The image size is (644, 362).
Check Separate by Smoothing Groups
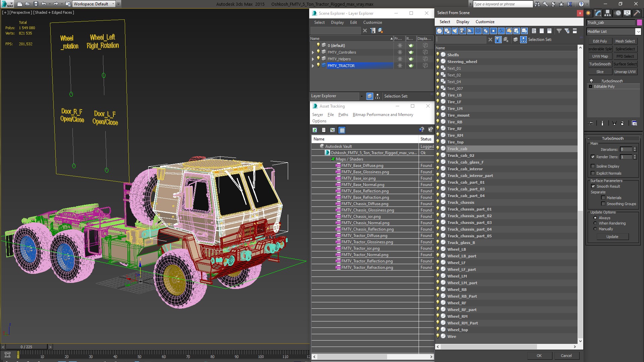(603, 204)
